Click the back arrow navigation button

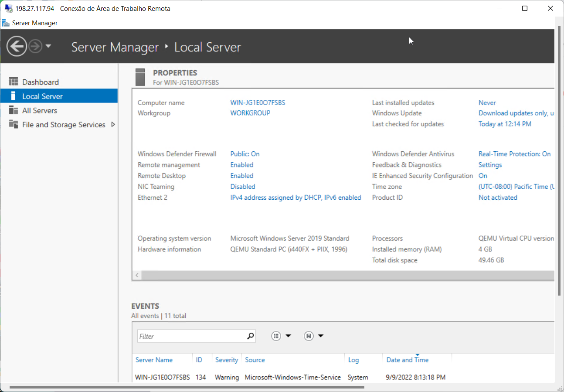pyautogui.click(x=17, y=46)
